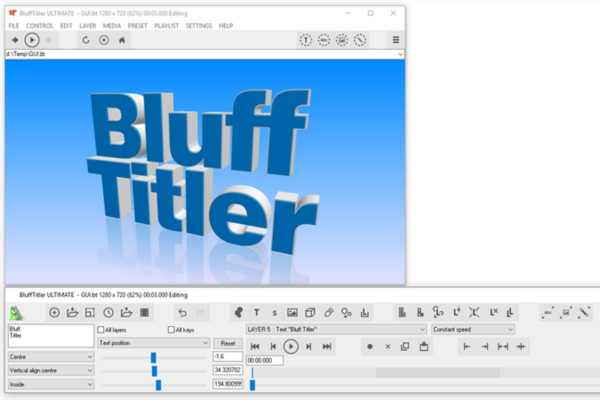
Task: Click the pencil-shaped icon right of the cube icon
Action: pyautogui.click(x=329, y=313)
